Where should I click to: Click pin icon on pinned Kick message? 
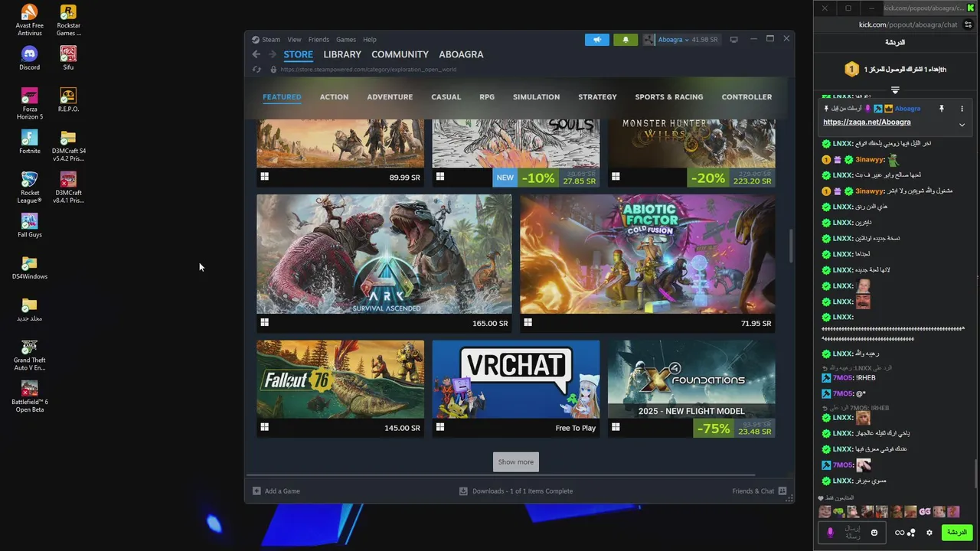(942, 109)
